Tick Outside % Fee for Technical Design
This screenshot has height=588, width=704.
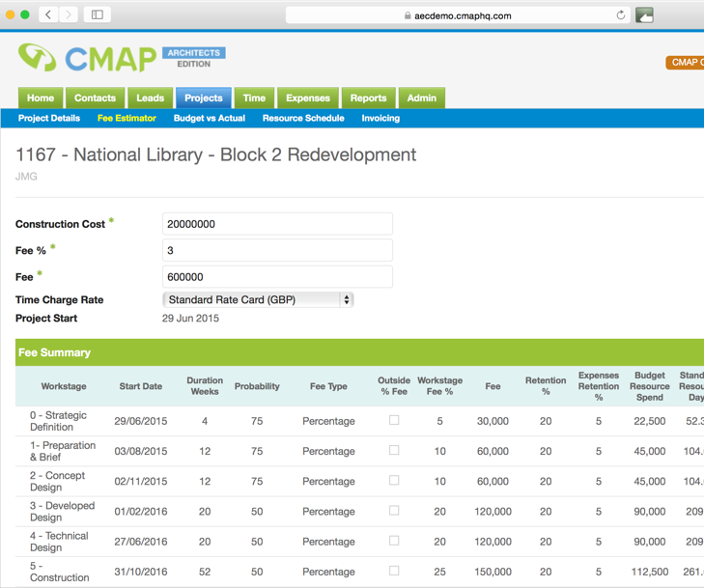(x=394, y=541)
